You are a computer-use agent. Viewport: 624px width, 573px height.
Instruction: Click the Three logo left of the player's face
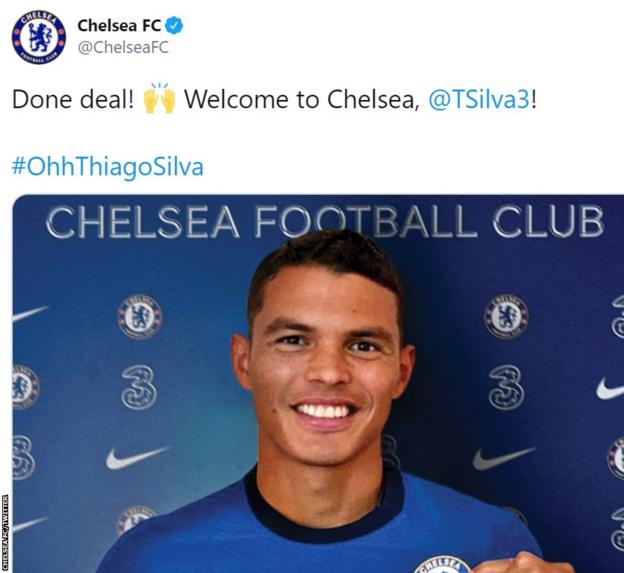tap(138, 388)
